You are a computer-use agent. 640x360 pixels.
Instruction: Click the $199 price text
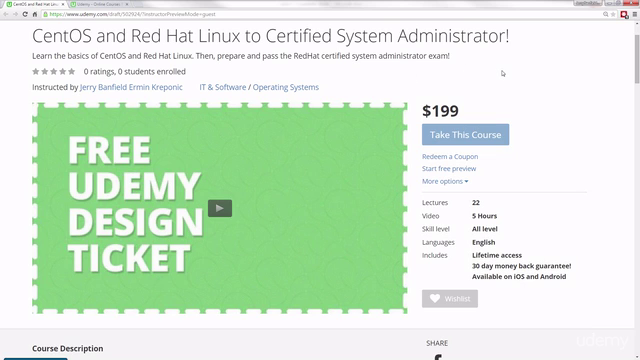pyautogui.click(x=440, y=111)
